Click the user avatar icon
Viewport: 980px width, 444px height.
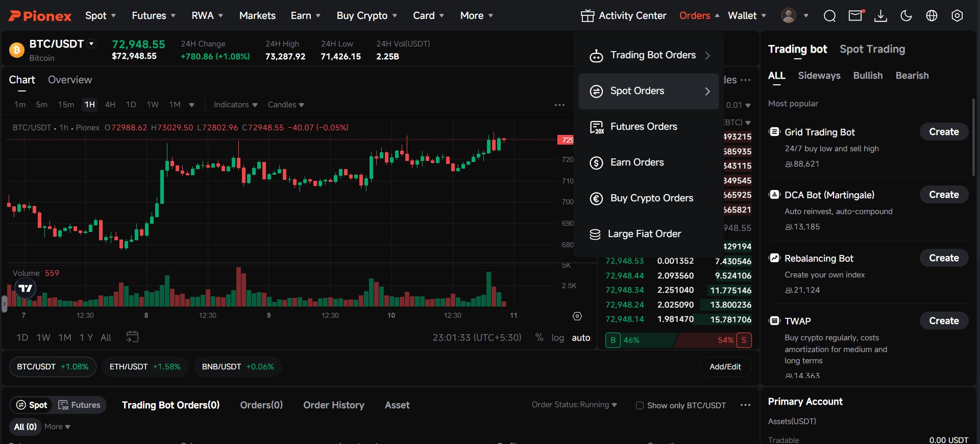click(789, 15)
